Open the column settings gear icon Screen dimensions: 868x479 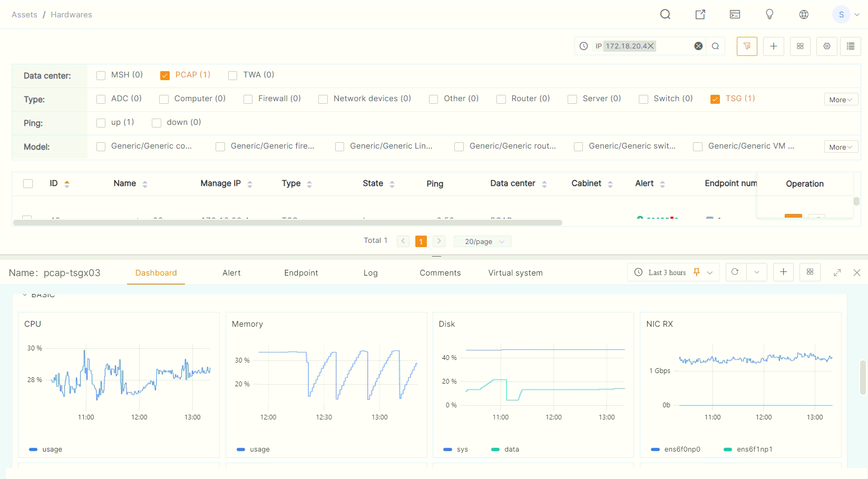827,46
